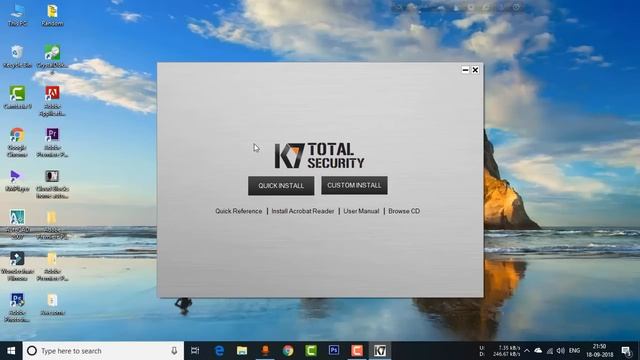
Task: Switch to Photoshop in the taskbar
Action: click(334, 351)
